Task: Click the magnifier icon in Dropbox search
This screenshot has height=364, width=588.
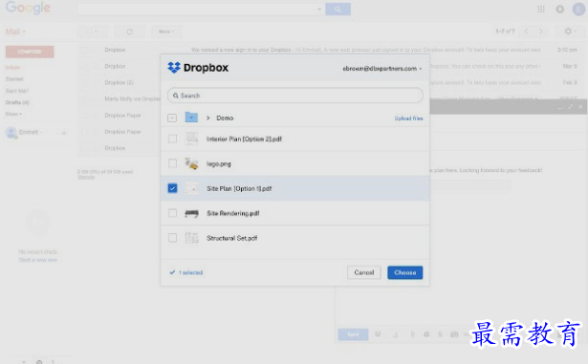Action: (x=176, y=96)
